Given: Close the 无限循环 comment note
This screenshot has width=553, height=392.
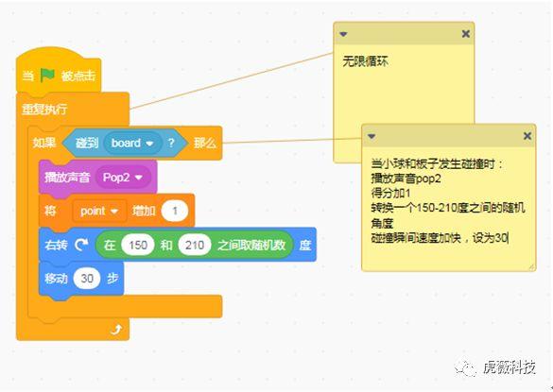Looking at the screenshot, I should [465, 34].
